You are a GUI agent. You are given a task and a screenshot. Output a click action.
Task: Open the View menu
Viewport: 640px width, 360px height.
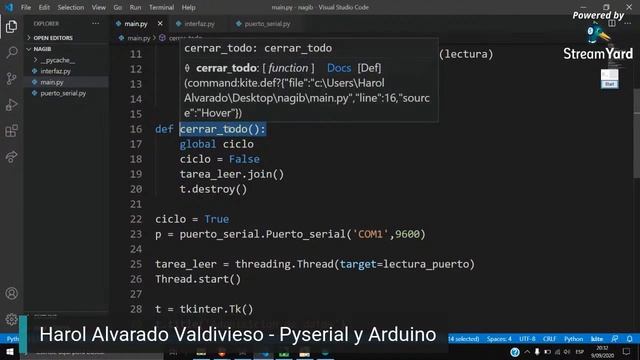pyautogui.click(x=98, y=7)
